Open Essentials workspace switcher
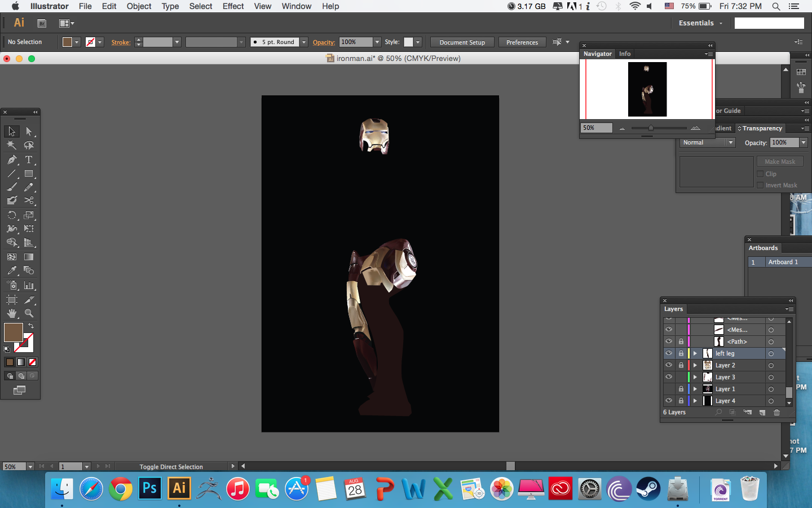Viewport: 812px width, 508px height. pyautogui.click(x=700, y=23)
